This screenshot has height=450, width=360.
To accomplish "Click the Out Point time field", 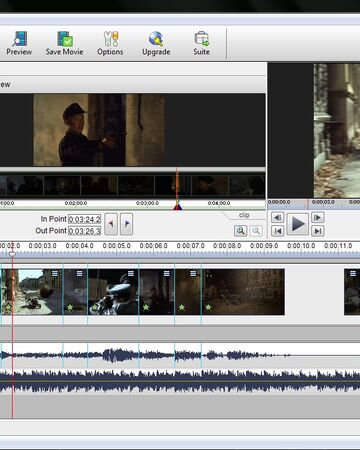I will (x=84, y=231).
